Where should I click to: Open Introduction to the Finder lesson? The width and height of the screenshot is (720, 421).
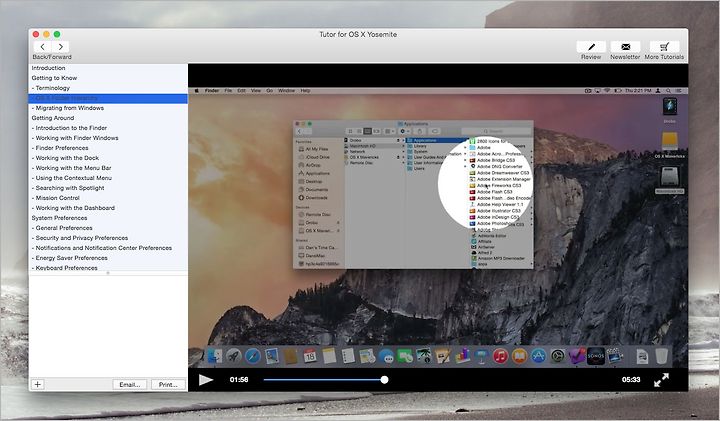pyautogui.click(x=108, y=128)
